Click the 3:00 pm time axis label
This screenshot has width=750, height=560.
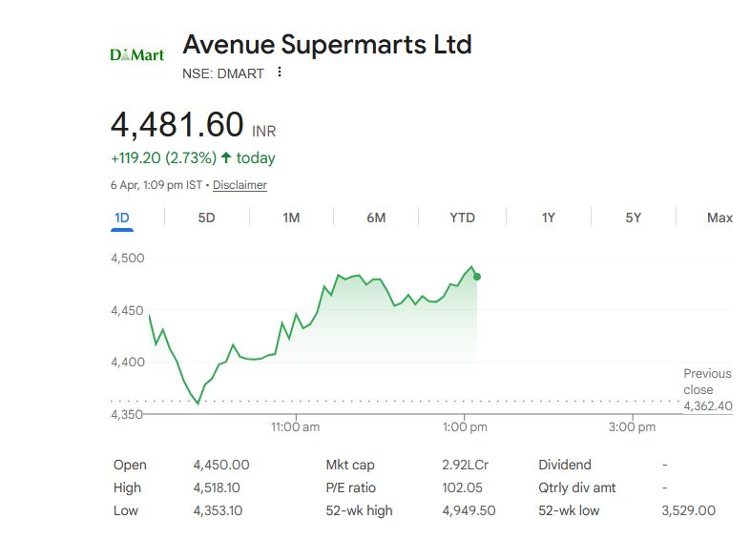[x=633, y=427]
